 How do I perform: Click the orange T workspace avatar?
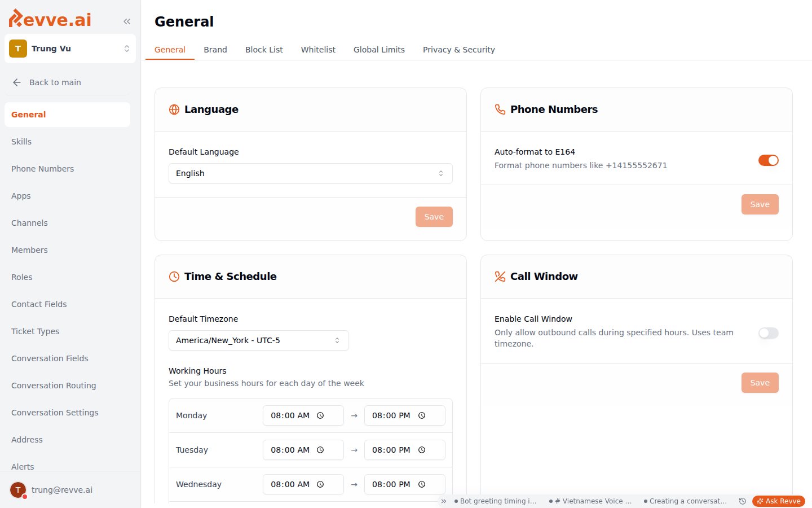click(x=18, y=49)
